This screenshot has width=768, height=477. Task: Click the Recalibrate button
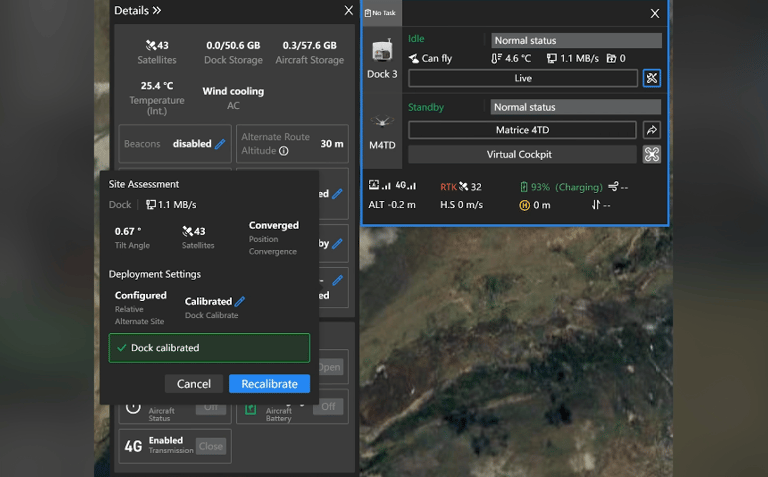pyautogui.click(x=269, y=383)
